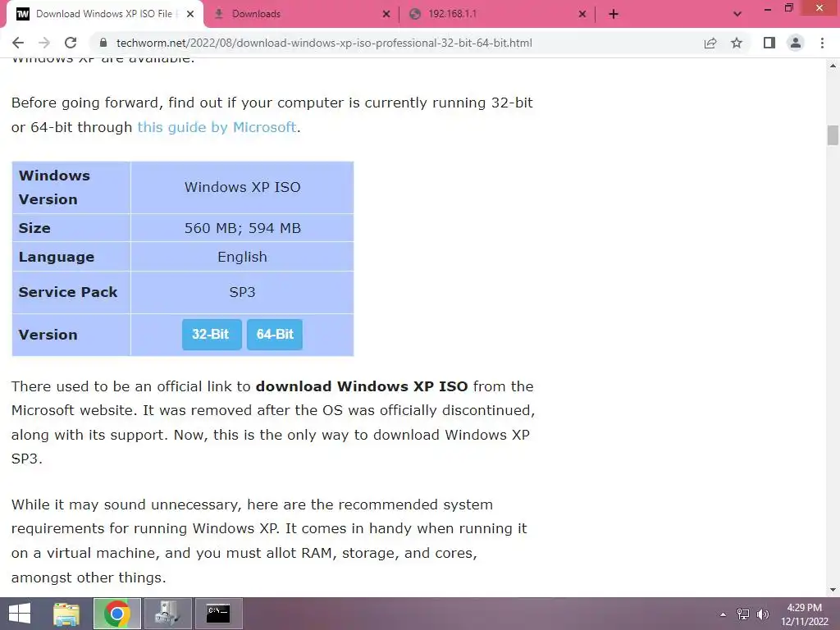Reload the techworm page

pyautogui.click(x=71, y=43)
